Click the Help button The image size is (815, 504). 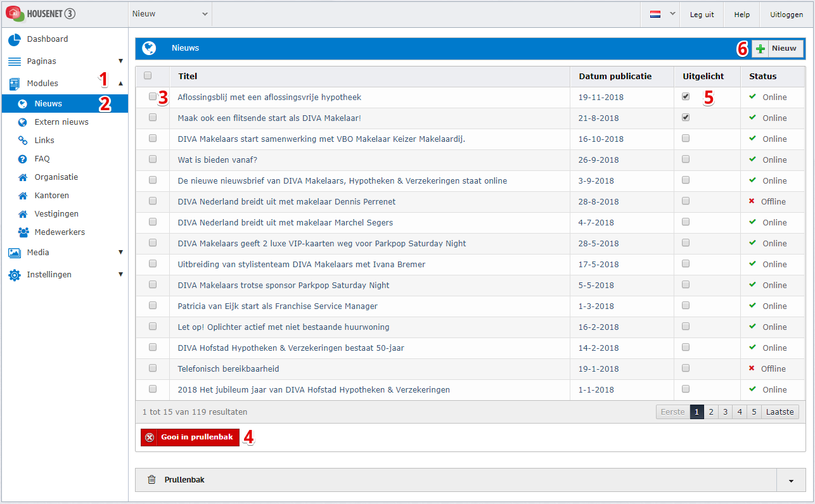click(741, 15)
